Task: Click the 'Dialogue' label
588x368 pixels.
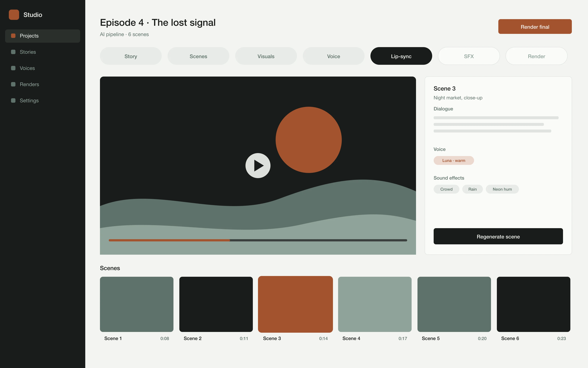Action: (x=443, y=109)
